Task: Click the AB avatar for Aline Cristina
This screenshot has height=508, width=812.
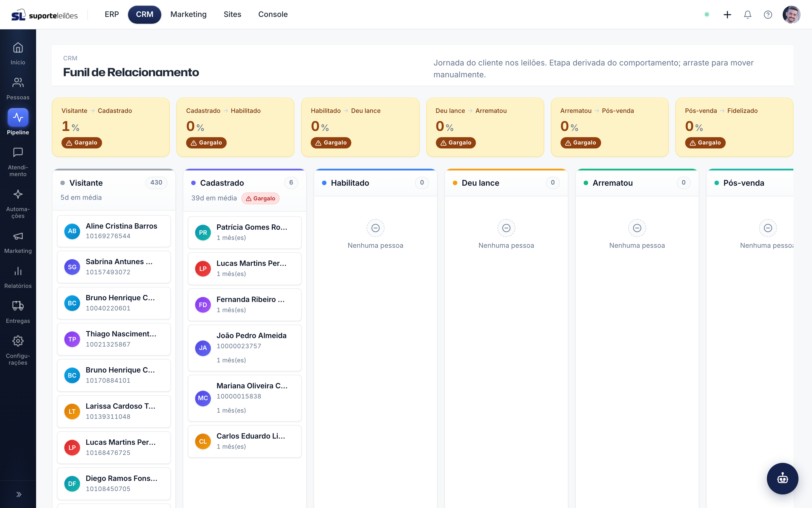Action: [x=72, y=231]
